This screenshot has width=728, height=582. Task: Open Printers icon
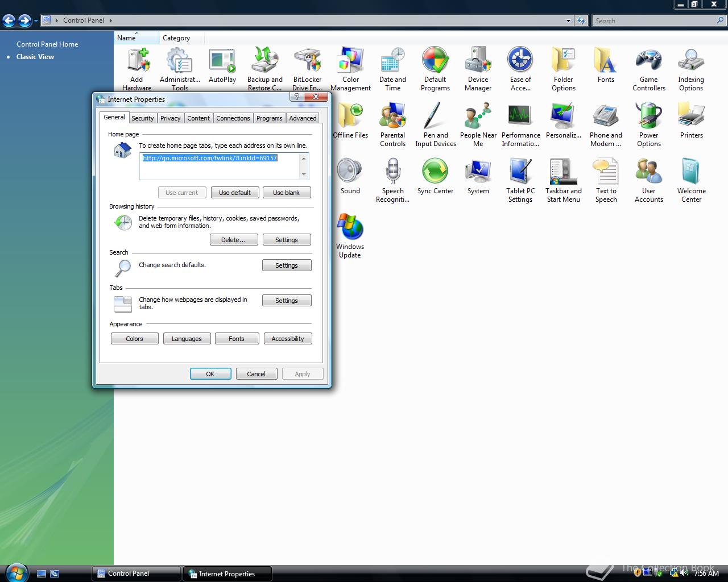[x=691, y=120]
